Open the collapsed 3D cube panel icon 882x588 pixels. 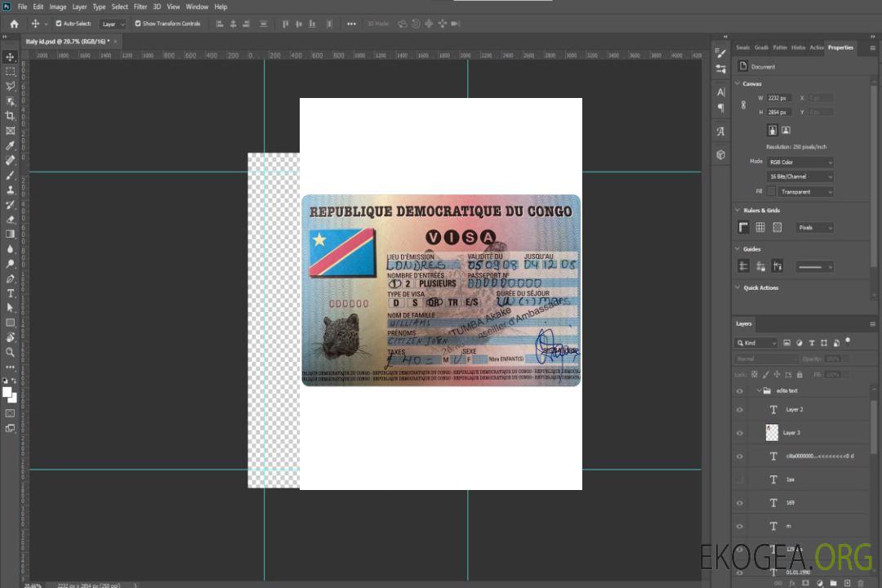point(721,154)
